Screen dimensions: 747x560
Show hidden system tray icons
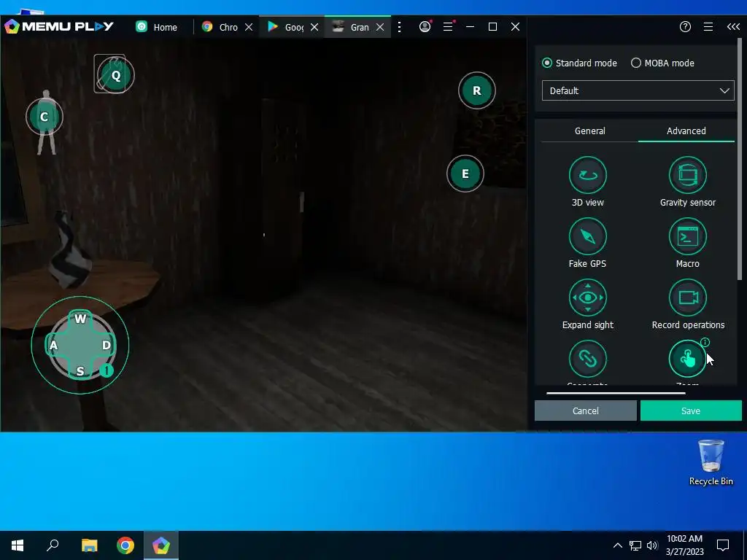tap(617, 545)
